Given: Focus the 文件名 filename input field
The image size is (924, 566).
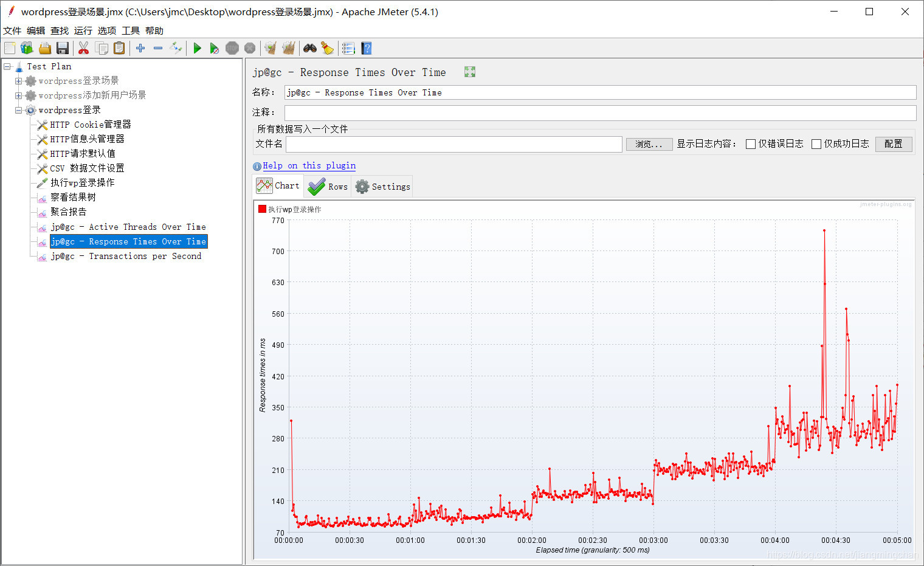Looking at the screenshot, I should [x=454, y=144].
